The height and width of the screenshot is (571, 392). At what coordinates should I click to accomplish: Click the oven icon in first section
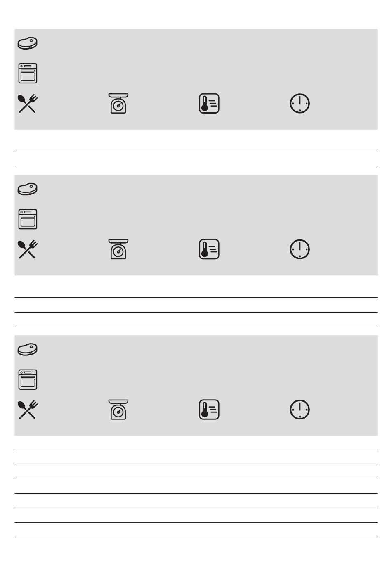[28, 73]
